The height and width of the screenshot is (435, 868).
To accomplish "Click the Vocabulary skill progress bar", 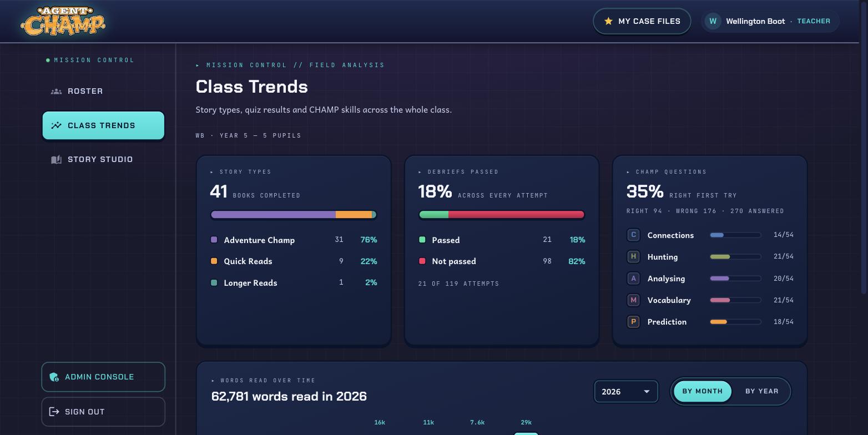I will tap(735, 300).
